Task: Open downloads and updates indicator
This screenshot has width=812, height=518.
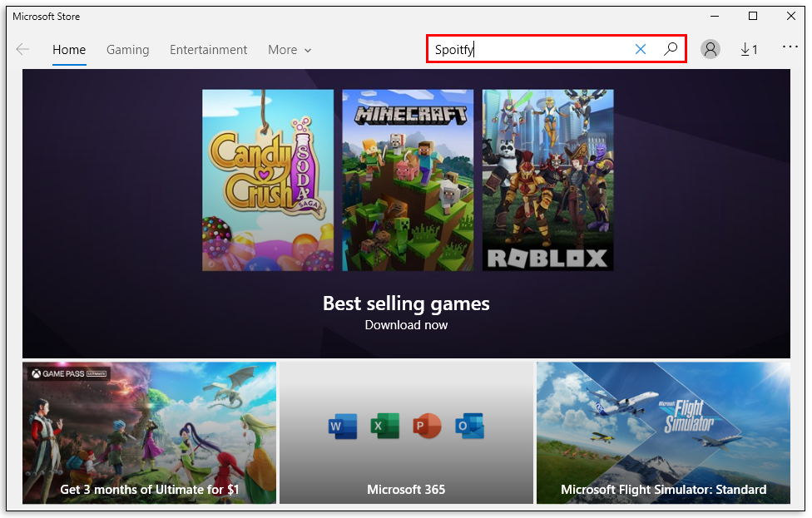Action: tap(749, 50)
